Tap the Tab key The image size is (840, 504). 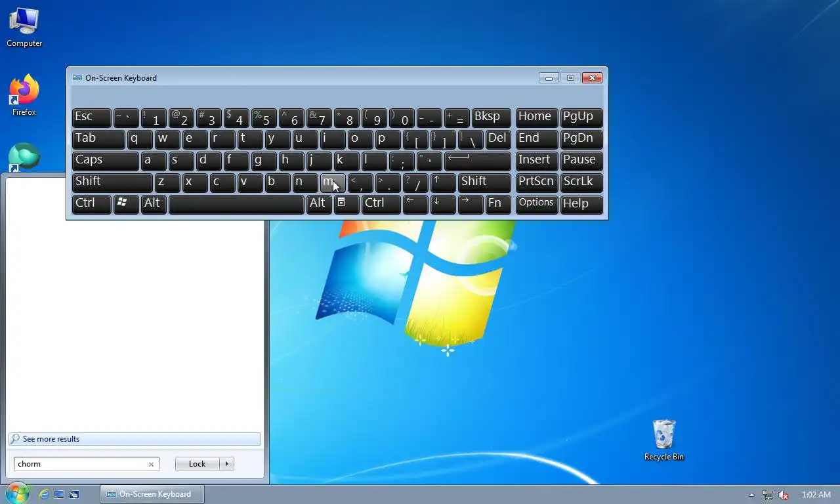point(98,139)
